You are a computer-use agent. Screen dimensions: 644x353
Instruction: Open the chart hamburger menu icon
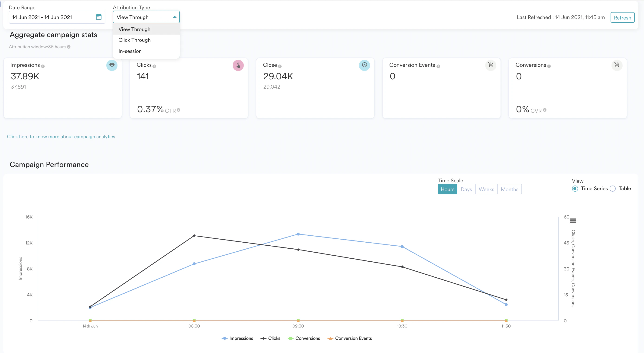573,221
